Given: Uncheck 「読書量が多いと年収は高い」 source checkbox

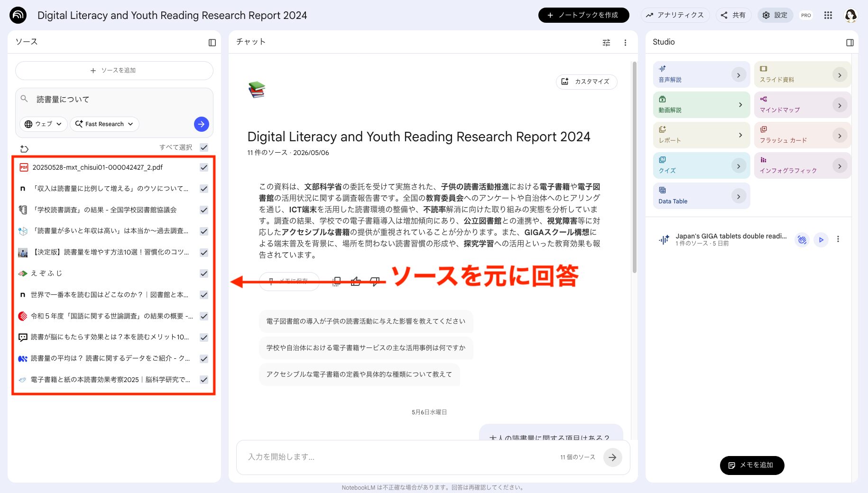Looking at the screenshot, I should (204, 231).
